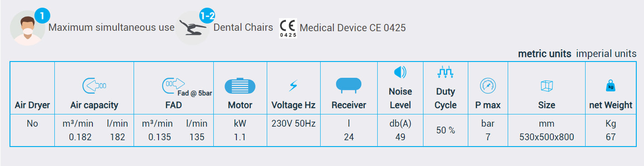Click the 530x500x800 size value
Viewport: 644px width, 166px height.
547,137
